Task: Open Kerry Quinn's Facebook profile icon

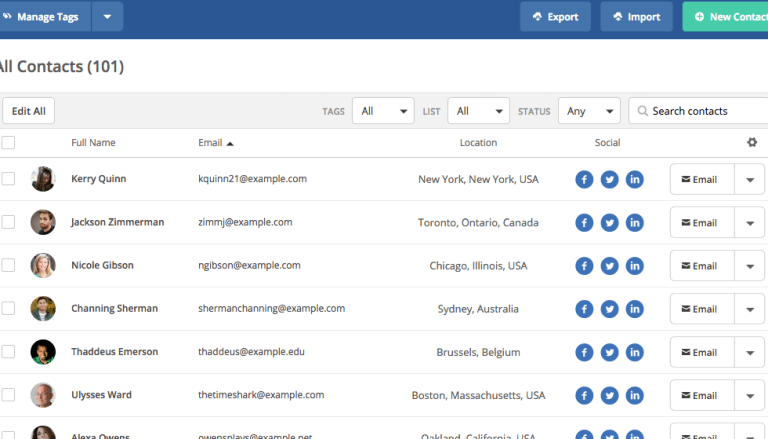Action: pyautogui.click(x=584, y=180)
